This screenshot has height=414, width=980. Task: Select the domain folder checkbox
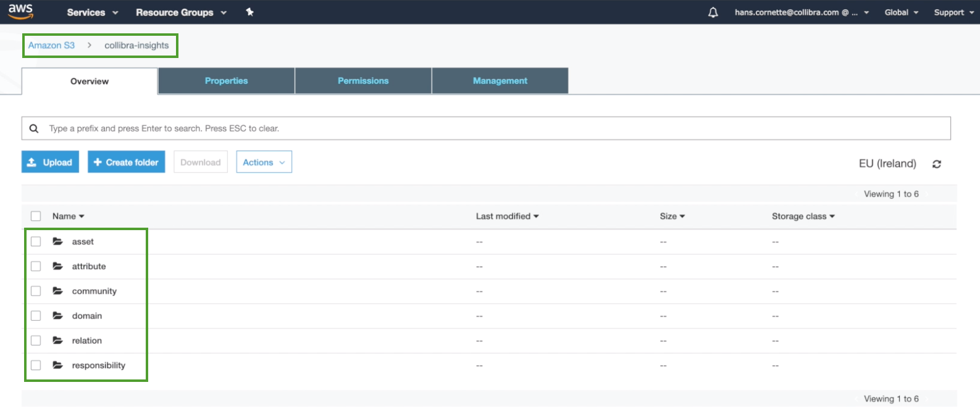point(36,316)
